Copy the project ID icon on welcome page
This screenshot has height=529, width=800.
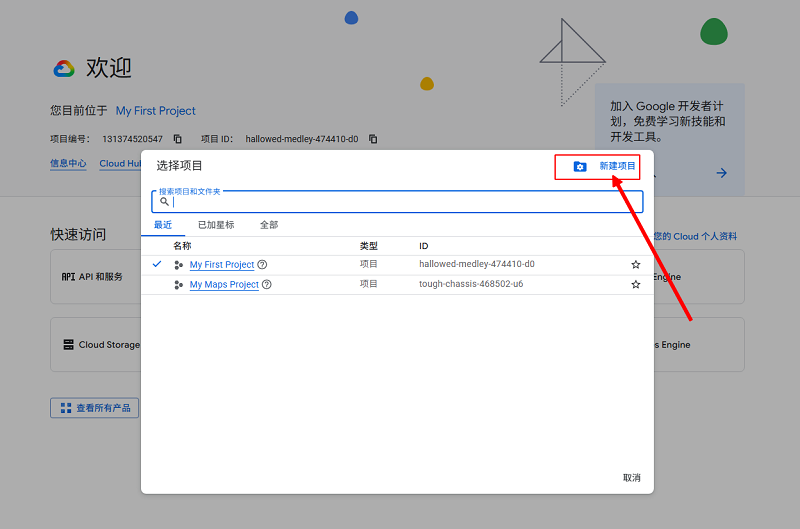(x=373, y=139)
